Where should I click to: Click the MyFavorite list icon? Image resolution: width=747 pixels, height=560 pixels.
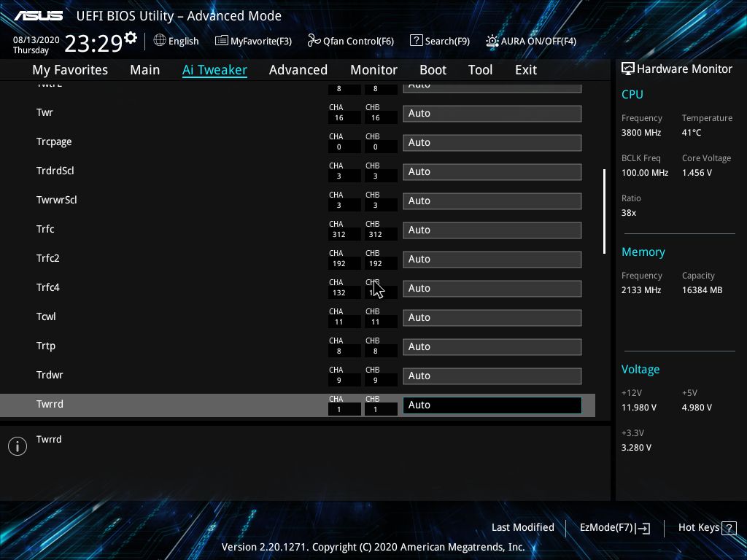(x=221, y=41)
